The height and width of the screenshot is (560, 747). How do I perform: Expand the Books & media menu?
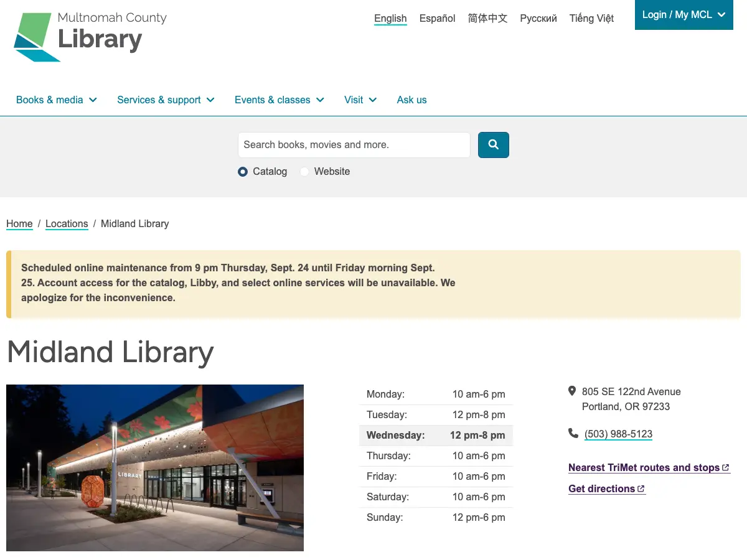click(57, 100)
